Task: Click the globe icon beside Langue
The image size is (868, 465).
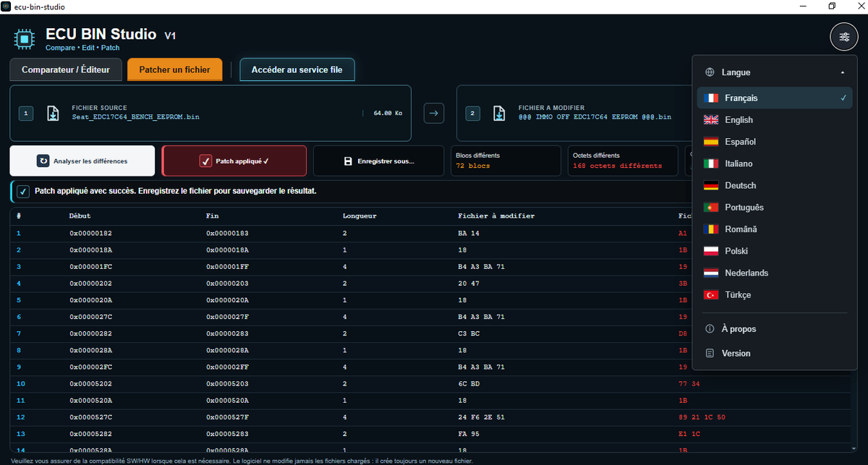Action: pos(710,72)
